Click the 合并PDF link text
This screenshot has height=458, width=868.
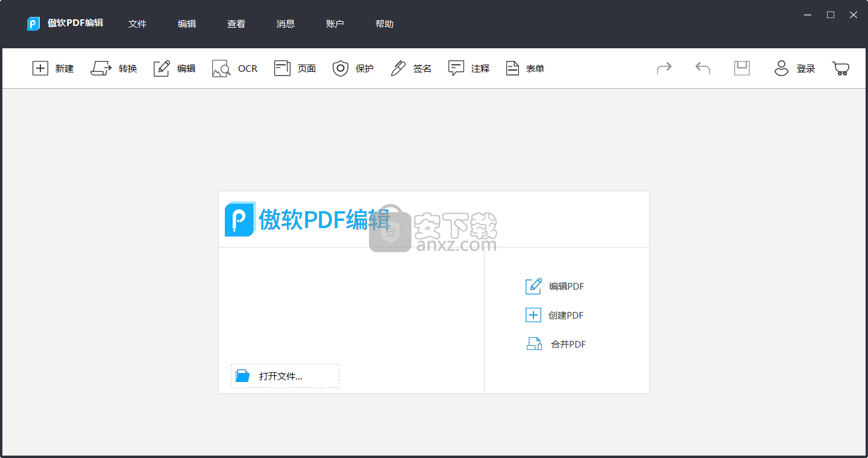[568, 345]
